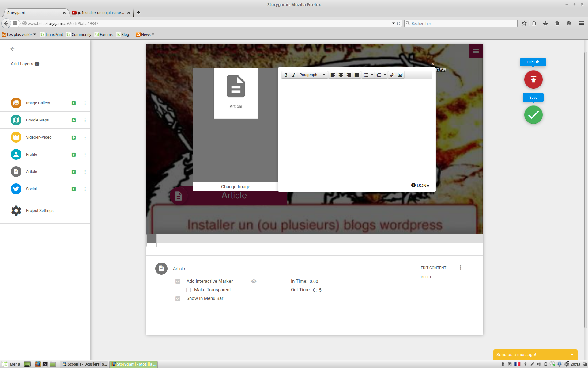Go back with sidebar arrow
Image resolution: width=588 pixels, height=368 pixels.
13,49
